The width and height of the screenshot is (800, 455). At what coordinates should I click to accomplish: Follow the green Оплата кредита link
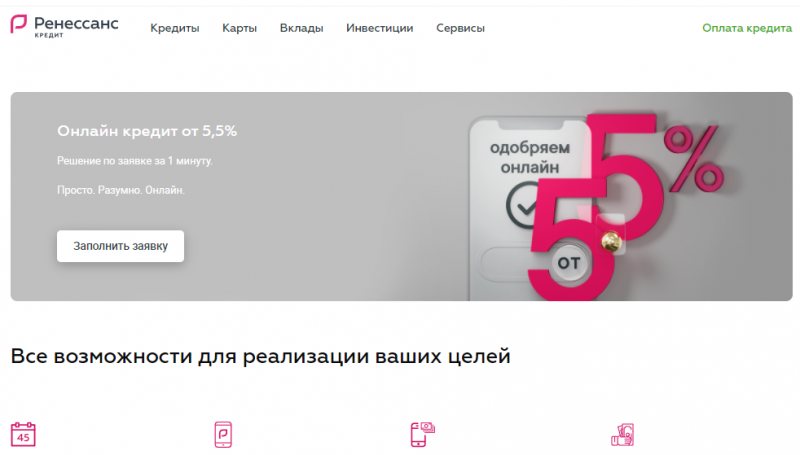[x=747, y=28]
